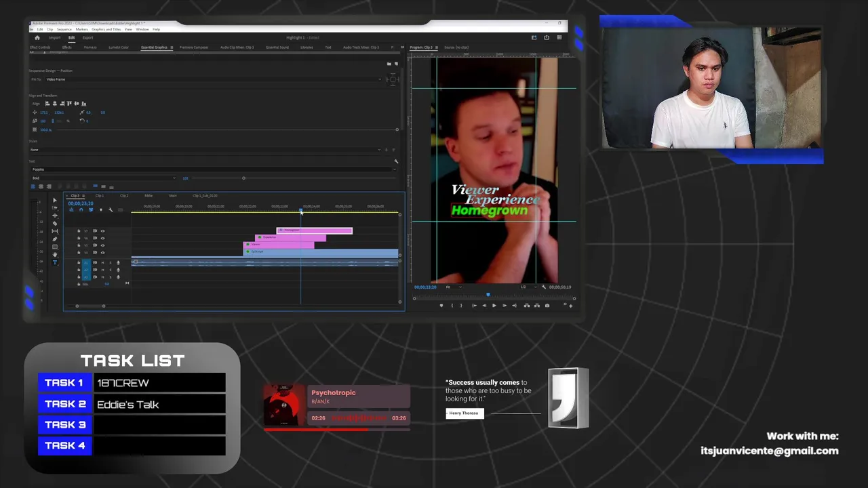The height and width of the screenshot is (488, 868).
Task: Open the Pin To Video Frame dropdown
Action: (x=213, y=79)
